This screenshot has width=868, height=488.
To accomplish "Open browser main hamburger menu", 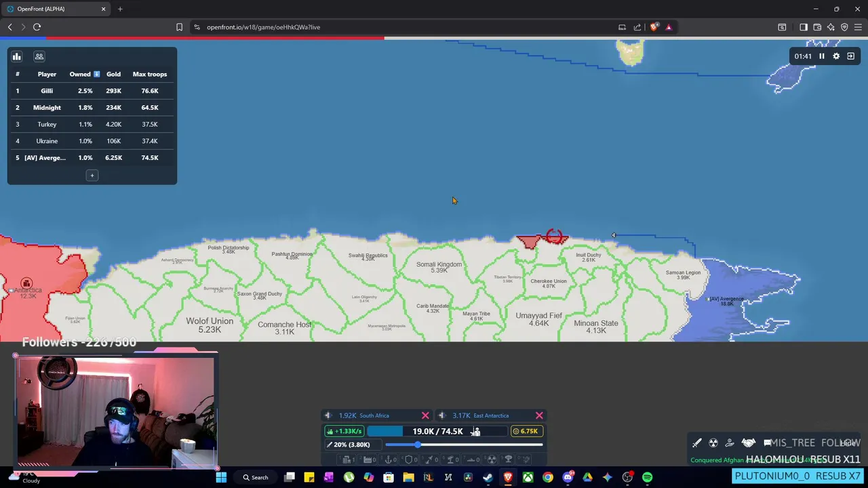I will 858,27.
